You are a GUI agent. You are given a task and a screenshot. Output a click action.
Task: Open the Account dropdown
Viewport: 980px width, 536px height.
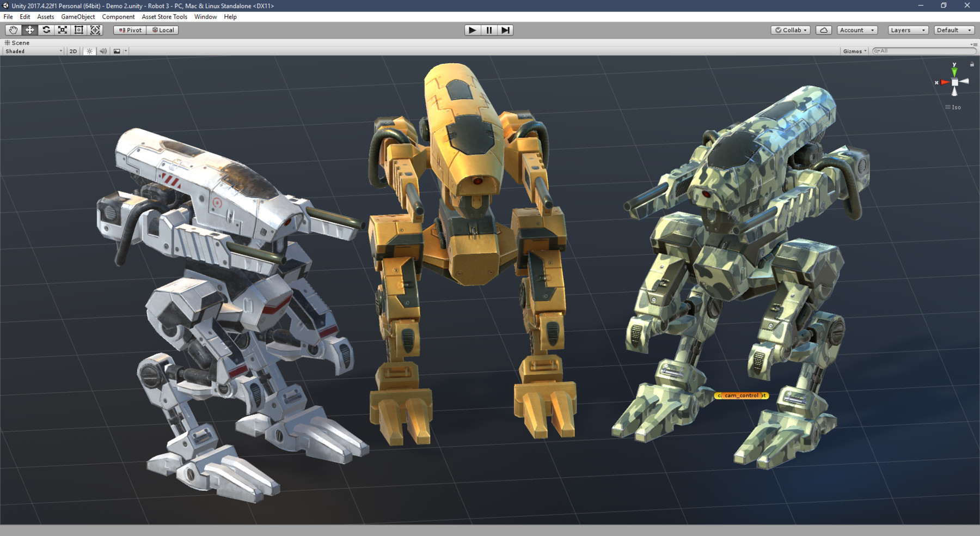pos(855,30)
